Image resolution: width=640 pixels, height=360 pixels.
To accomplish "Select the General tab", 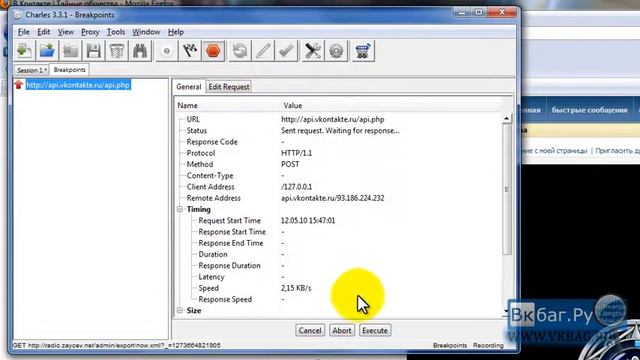I will pyautogui.click(x=189, y=87).
